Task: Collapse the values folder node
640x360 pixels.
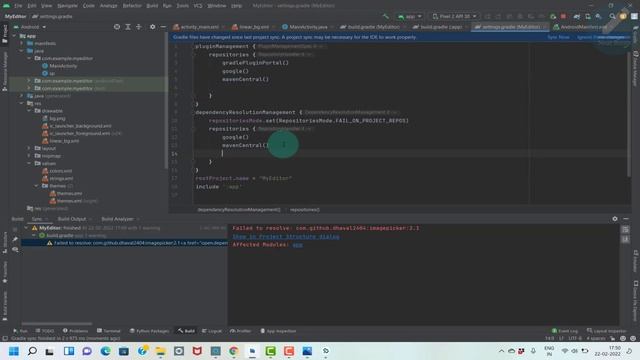Action: pyautogui.click(x=29, y=163)
